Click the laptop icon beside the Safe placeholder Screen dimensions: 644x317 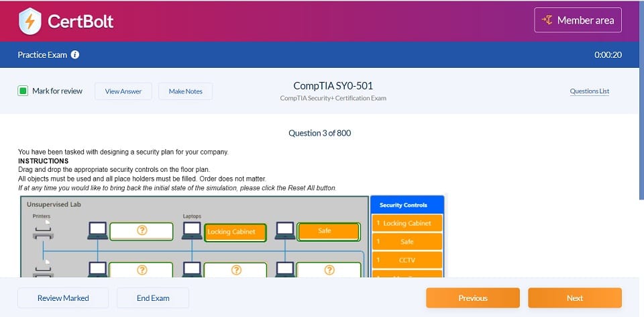click(285, 231)
